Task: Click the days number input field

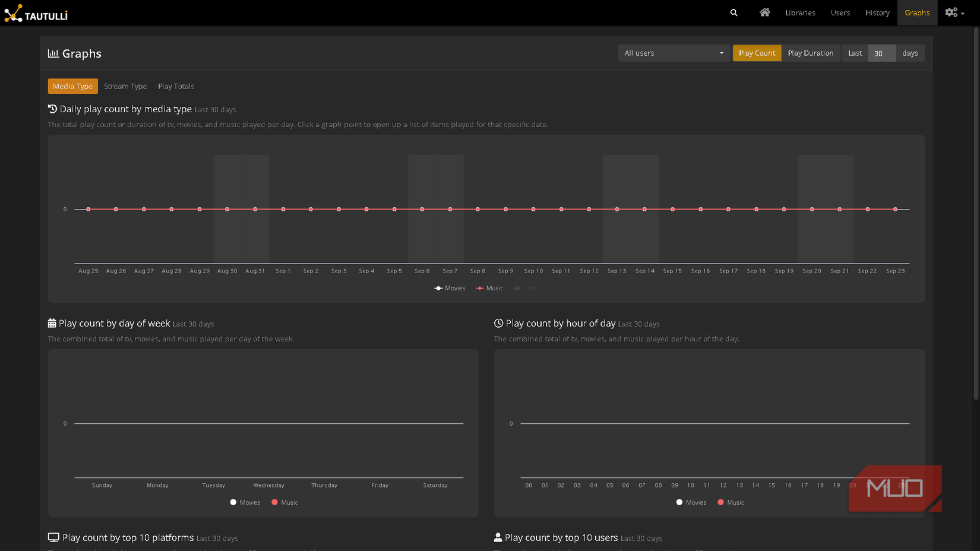Action: point(881,53)
